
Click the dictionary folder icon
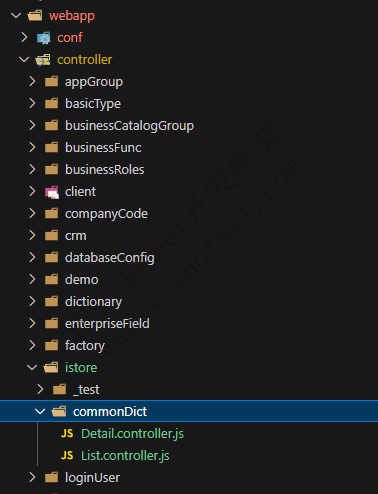tap(51, 301)
